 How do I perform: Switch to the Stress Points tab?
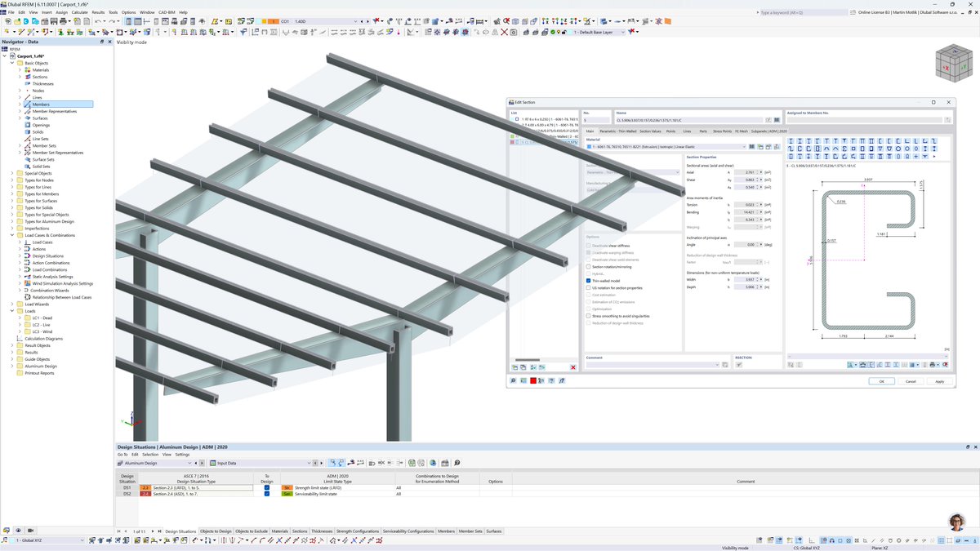[x=722, y=131]
